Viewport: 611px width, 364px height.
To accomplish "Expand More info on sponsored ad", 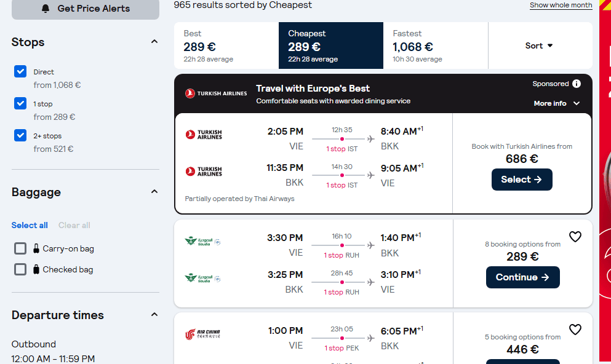I will tap(556, 103).
